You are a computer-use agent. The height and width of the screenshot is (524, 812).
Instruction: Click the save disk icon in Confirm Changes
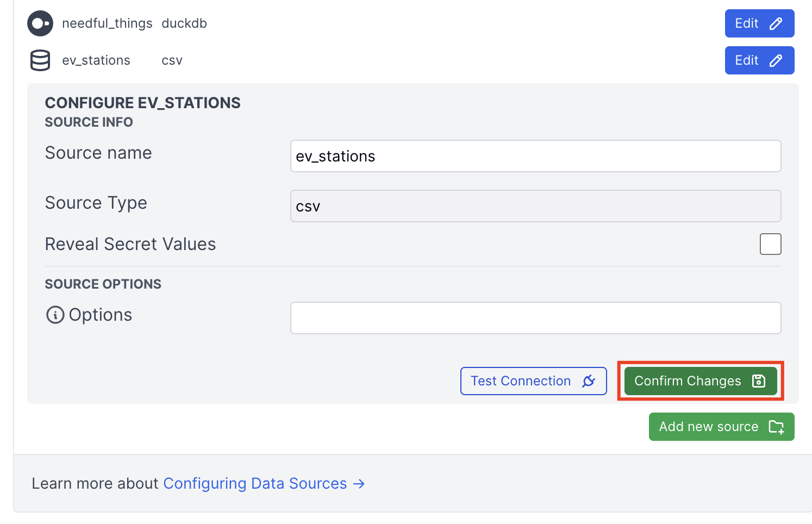tap(759, 381)
